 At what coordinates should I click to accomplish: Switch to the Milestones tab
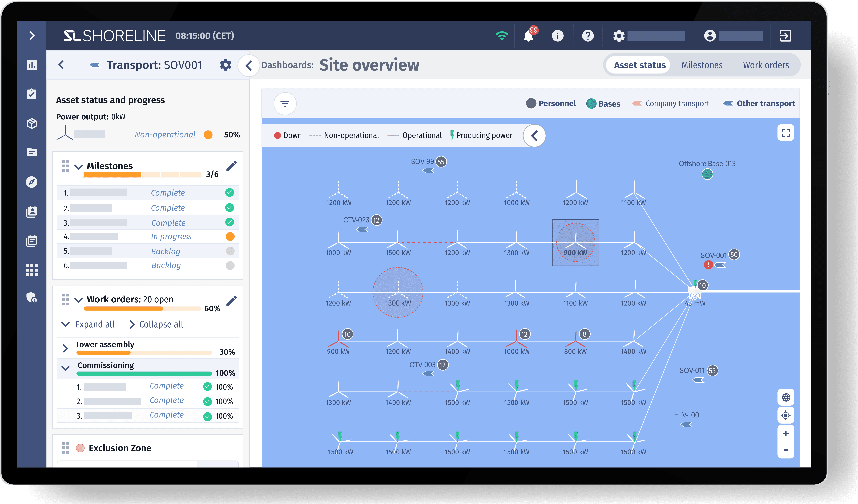click(702, 65)
